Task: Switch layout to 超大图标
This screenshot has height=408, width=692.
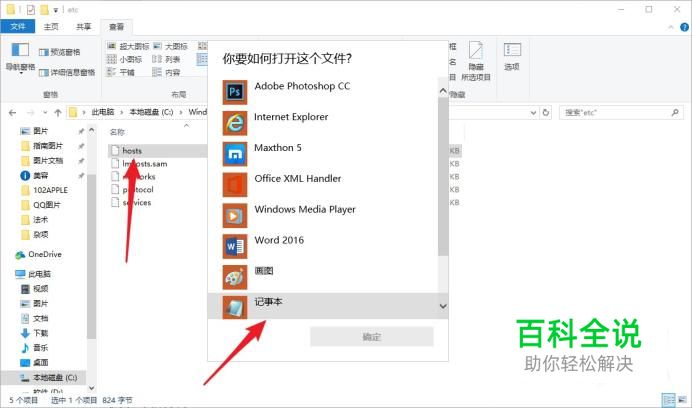Action: [x=128, y=46]
